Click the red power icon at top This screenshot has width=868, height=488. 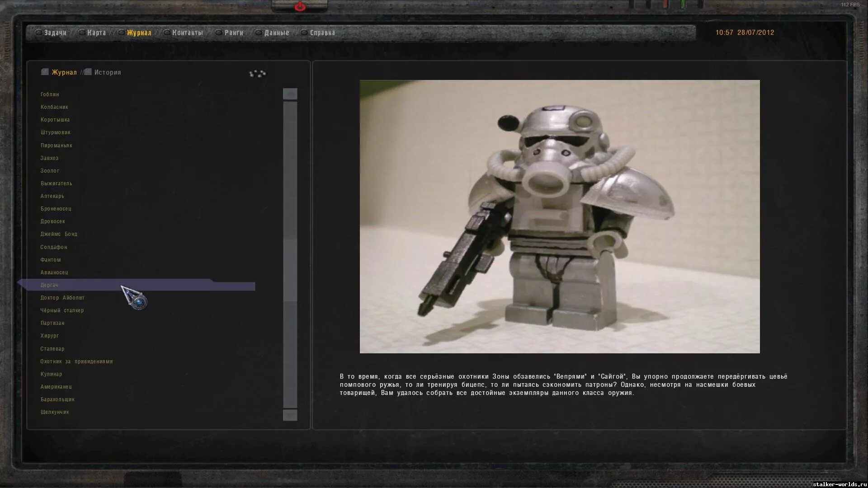pos(300,6)
